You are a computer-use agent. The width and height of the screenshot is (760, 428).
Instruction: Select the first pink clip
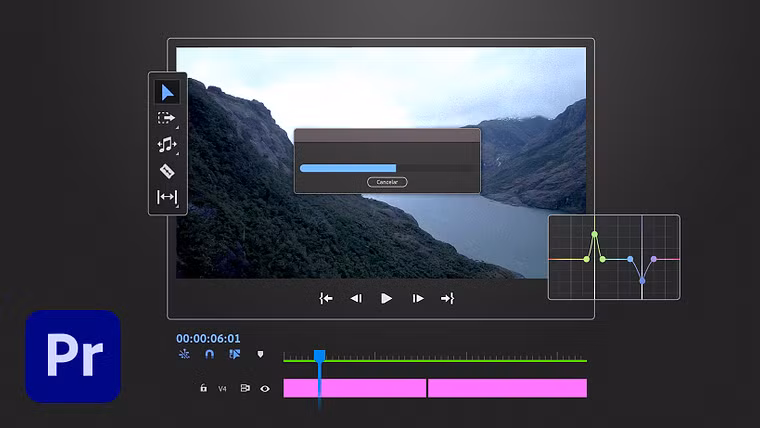point(355,388)
